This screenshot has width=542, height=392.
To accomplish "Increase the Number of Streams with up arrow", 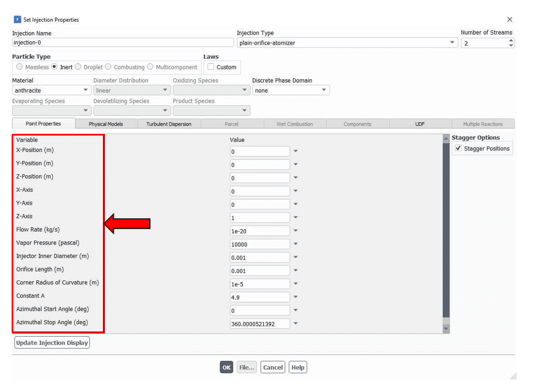I will click(511, 40).
